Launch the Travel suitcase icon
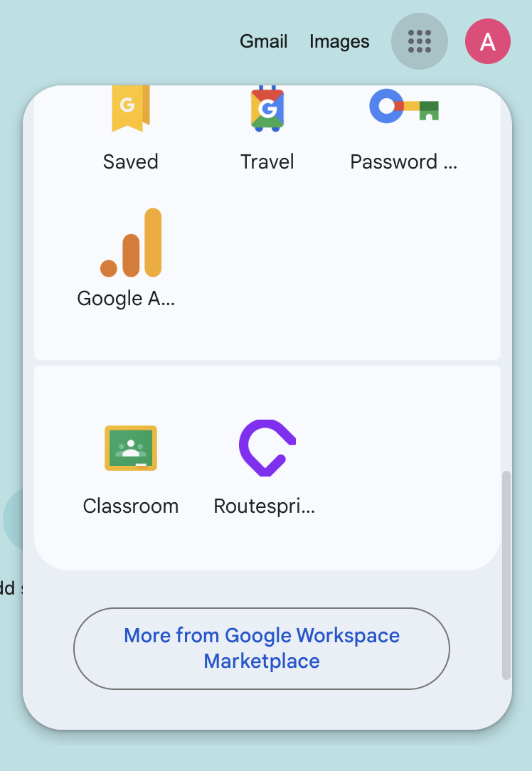The image size is (532, 771). tap(267, 109)
